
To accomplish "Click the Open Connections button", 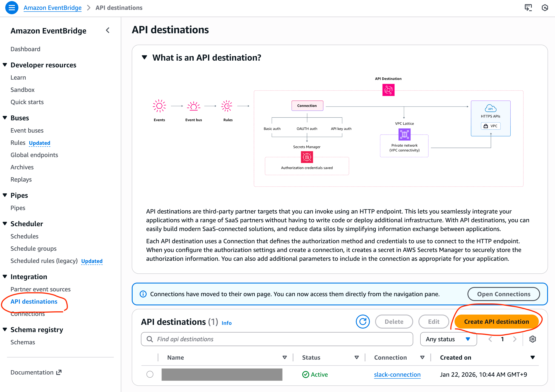I will click(x=504, y=294).
